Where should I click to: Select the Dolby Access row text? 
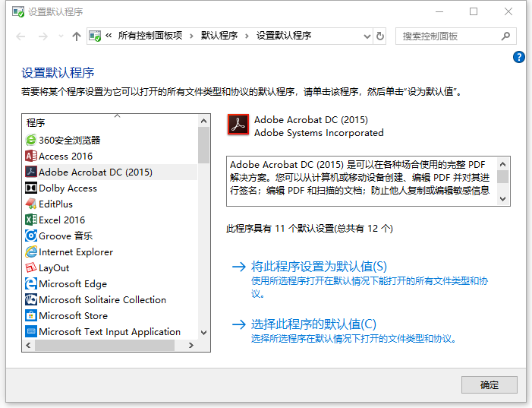[68, 188]
